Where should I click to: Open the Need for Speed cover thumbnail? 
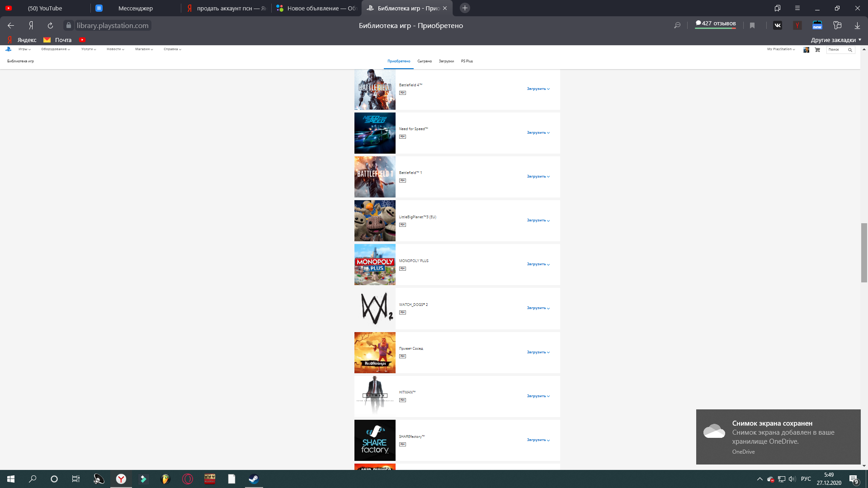[x=375, y=133]
